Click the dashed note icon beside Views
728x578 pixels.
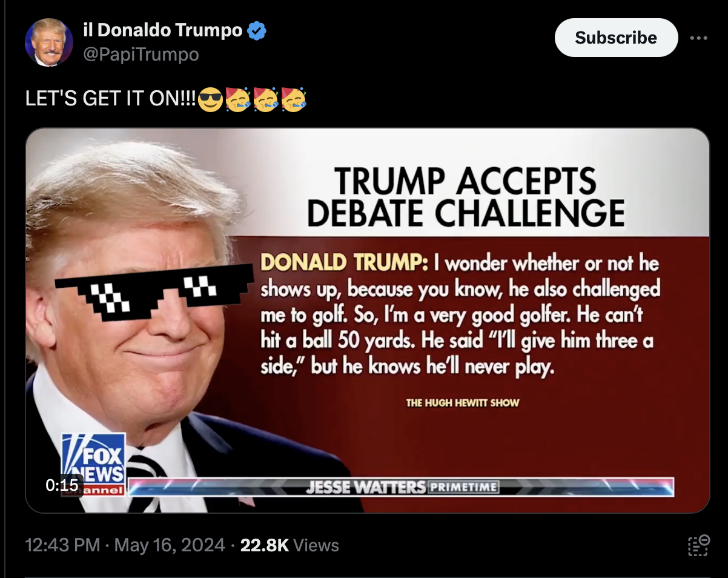tap(698, 545)
